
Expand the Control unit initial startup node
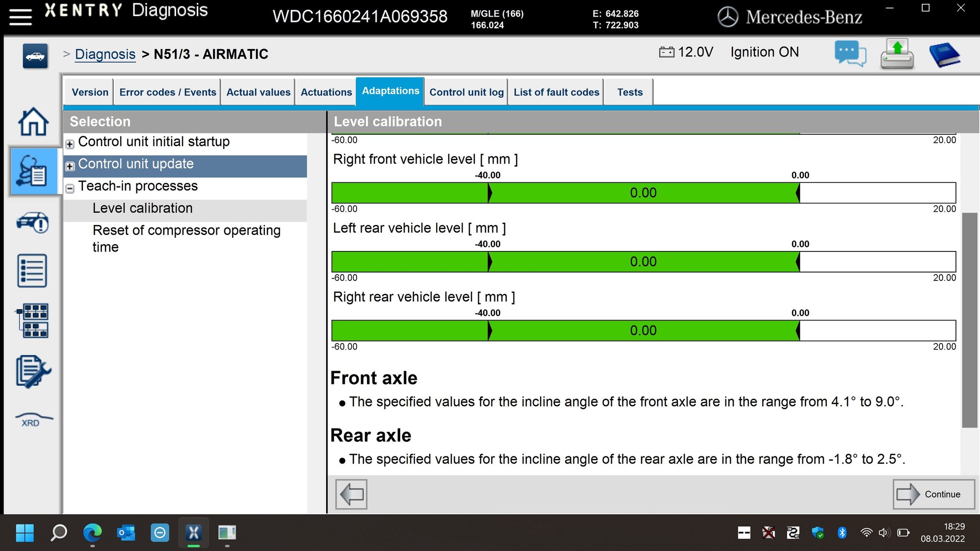point(70,144)
